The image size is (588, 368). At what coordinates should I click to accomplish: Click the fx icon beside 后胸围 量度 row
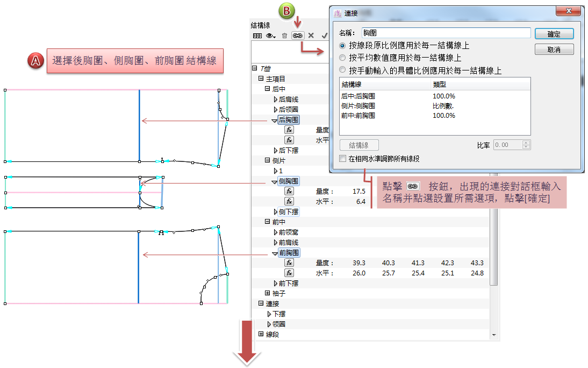point(289,130)
